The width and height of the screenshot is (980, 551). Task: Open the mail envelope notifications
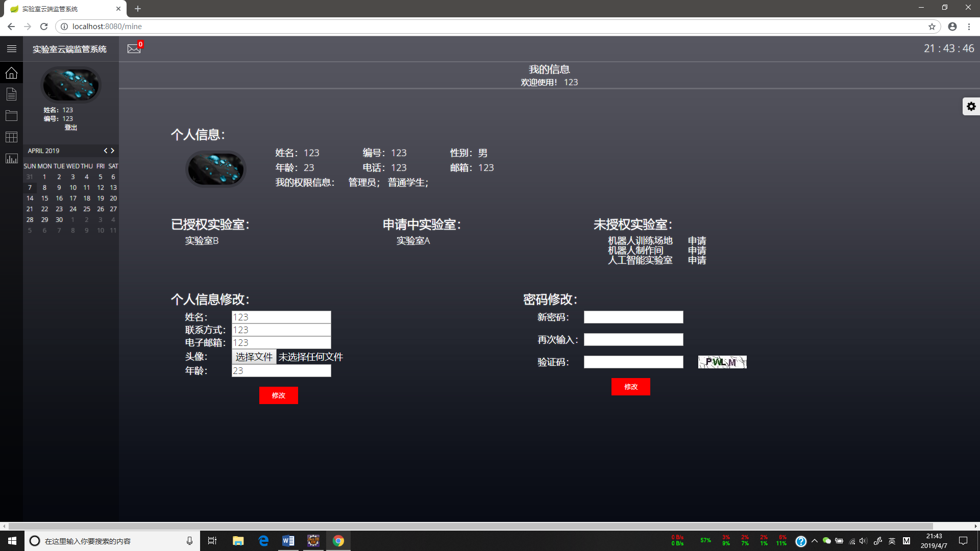[x=134, y=48]
